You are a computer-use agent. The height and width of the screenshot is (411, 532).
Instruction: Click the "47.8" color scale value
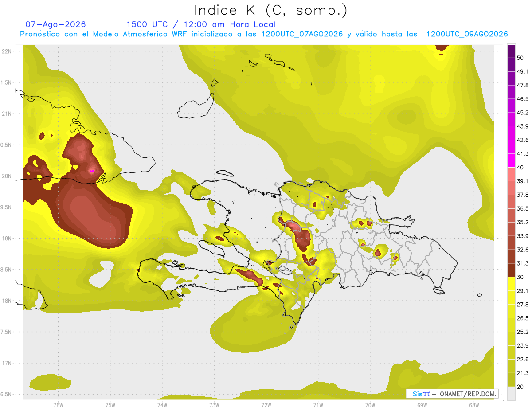(523, 85)
